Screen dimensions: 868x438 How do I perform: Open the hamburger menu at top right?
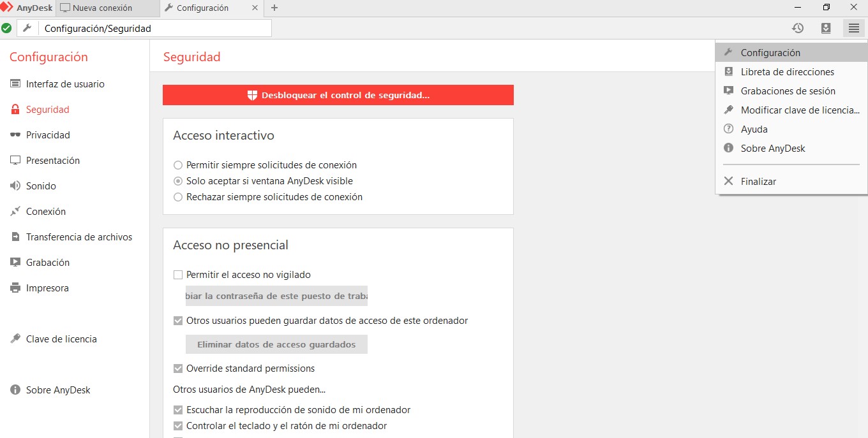(x=853, y=28)
